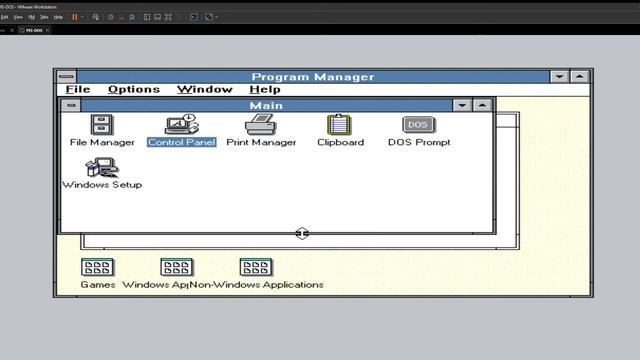The height and width of the screenshot is (360, 640).
Task: Open the VMware Tabs menu
Action: point(44,17)
